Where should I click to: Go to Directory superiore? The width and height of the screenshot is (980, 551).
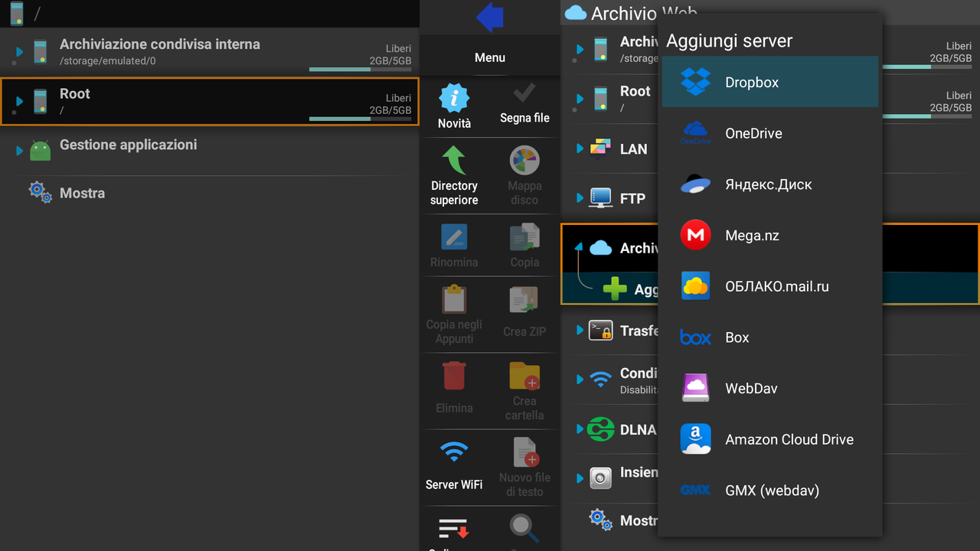(454, 176)
